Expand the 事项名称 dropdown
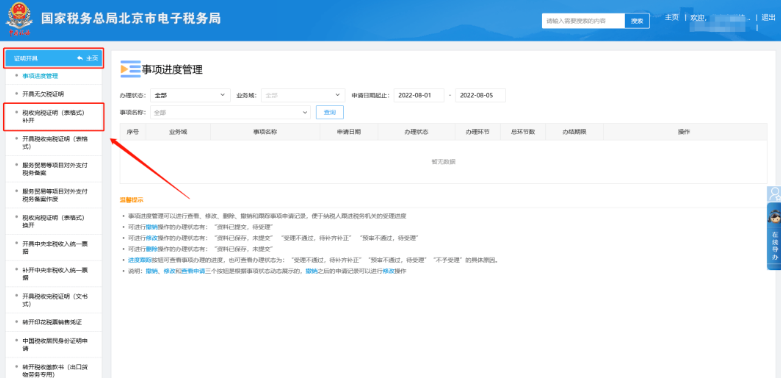The image size is (781, 378). 230,113
